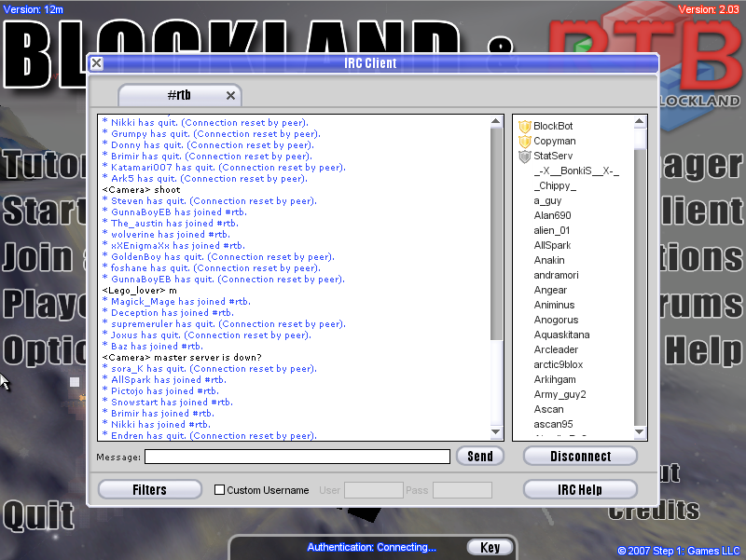Viewport: 746px width, 560px height.
Task: Focus the Message input field
Action: [x=297, y=457]
